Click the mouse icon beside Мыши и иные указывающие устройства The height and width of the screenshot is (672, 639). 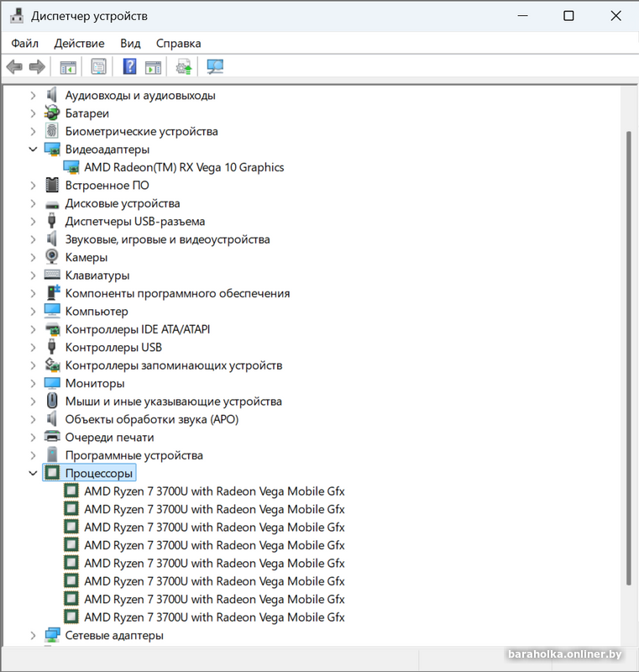click(x=52, y=401)
